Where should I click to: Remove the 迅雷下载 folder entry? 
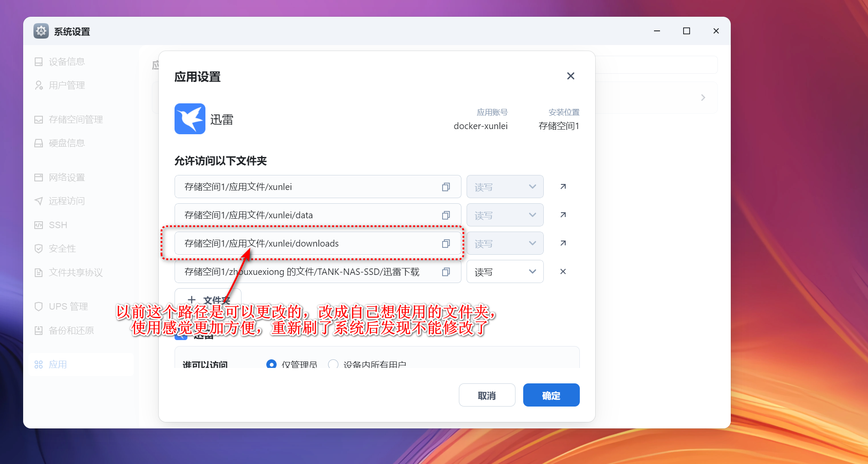pos(563,271)
